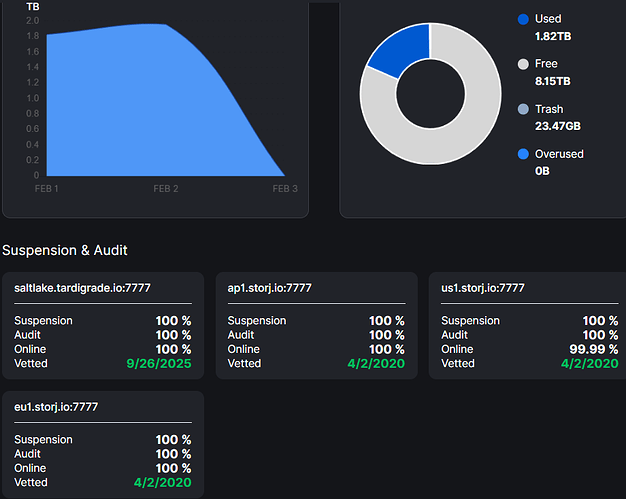Screen dimensions: 626x499
Task: Click the light gray Free legend dot
Action: coord(522,64)
